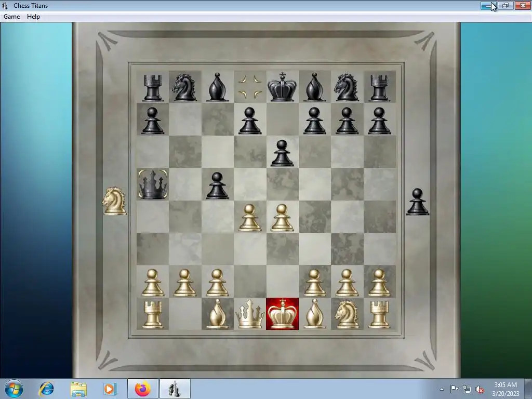Select the white knight on g1
The width and height of the screenshot is (532, 399).
tap(347, 314)
